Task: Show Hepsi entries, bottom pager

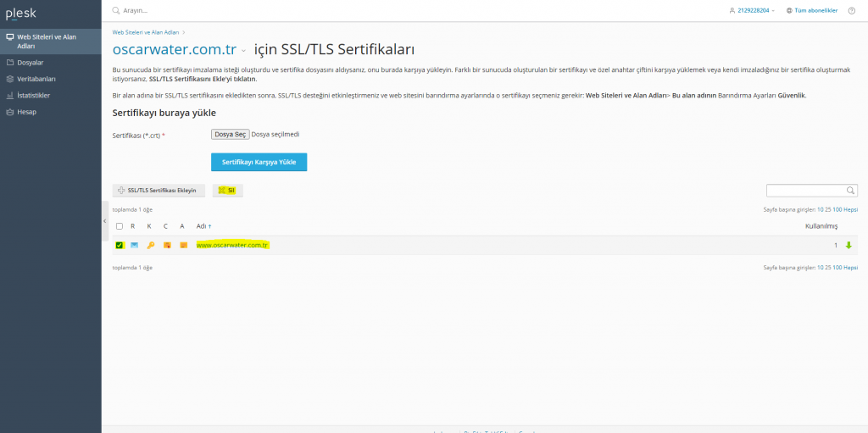Action: tap(851, 268)
